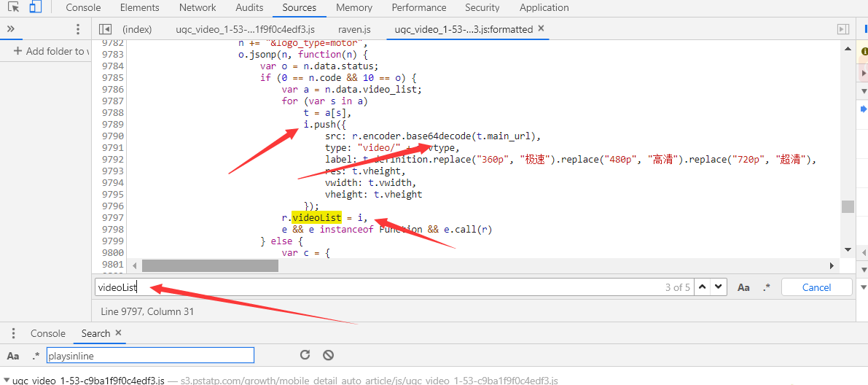This screenshot has height=385, width=868.
Task: Toggle the file navigator sidebar icon
Action: (x=105, y=29)
